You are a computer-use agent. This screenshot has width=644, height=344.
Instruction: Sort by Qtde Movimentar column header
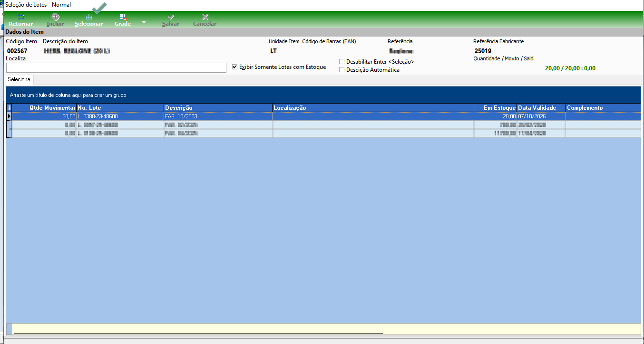tap(44, 108)
